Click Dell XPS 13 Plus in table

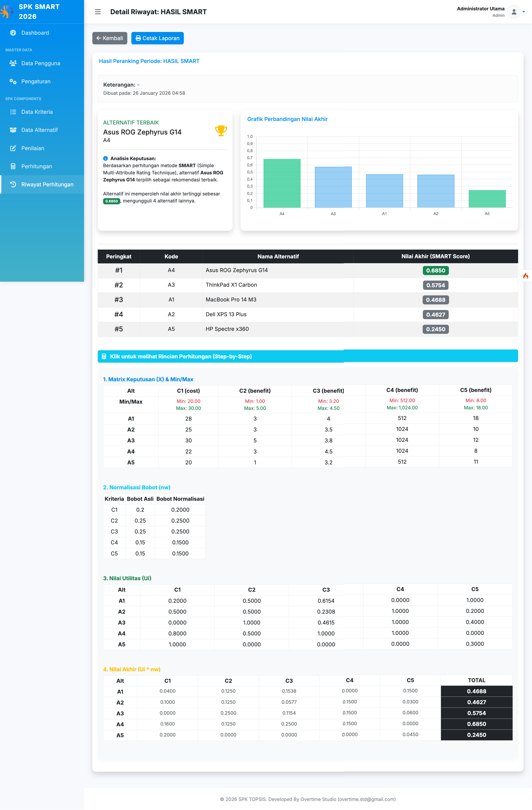point(226,314)
